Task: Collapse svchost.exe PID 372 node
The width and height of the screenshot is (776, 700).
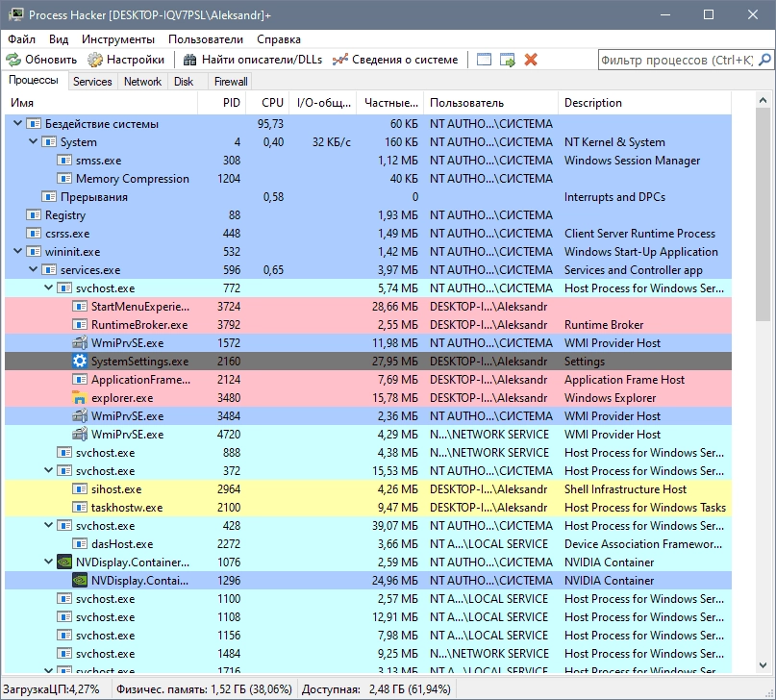Action: click(x=48, y=470)
